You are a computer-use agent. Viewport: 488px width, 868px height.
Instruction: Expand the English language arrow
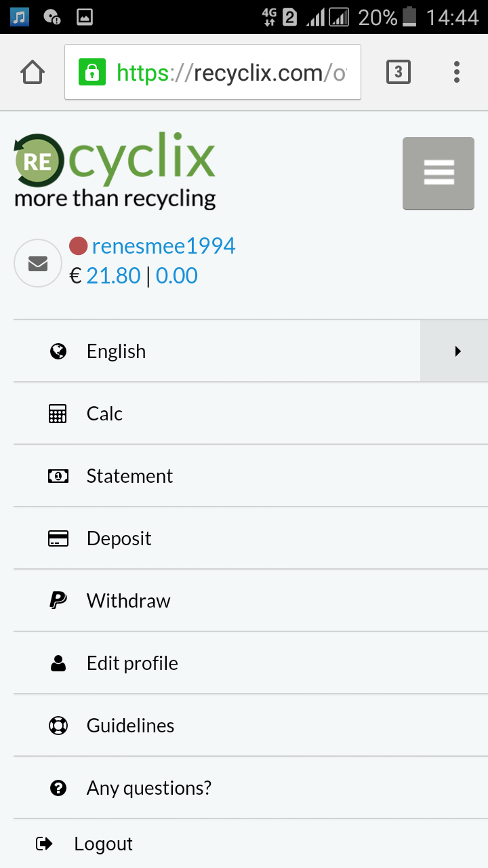click(457, 351)
